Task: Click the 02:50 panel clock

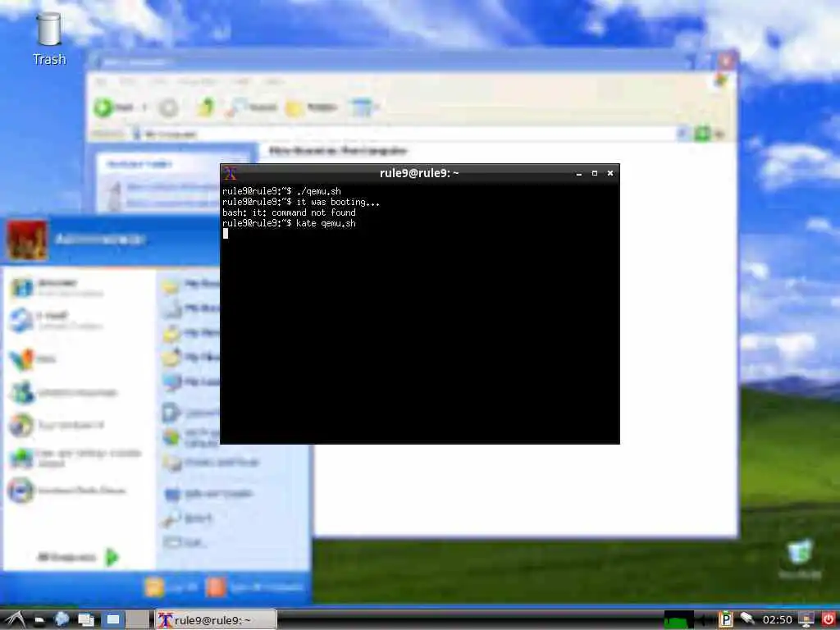Action: tap(778, 620)
